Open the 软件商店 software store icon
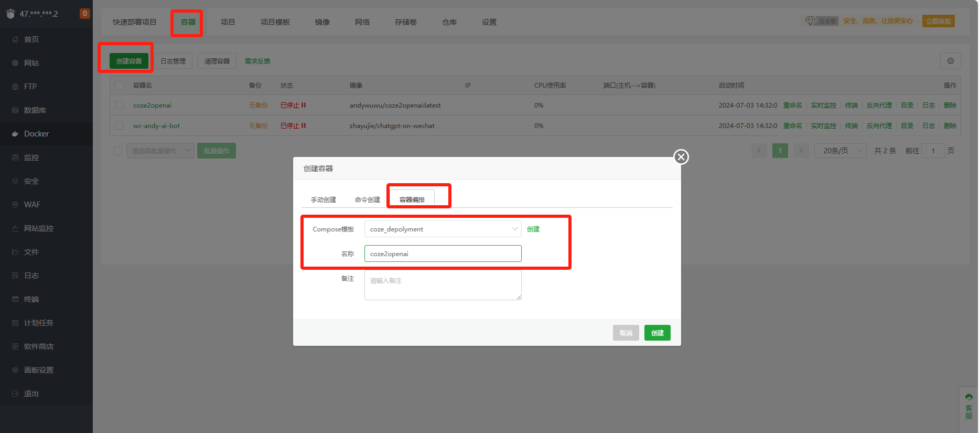Screen dimensions: 980x433 pyautogui.click(x=15, y=346)
